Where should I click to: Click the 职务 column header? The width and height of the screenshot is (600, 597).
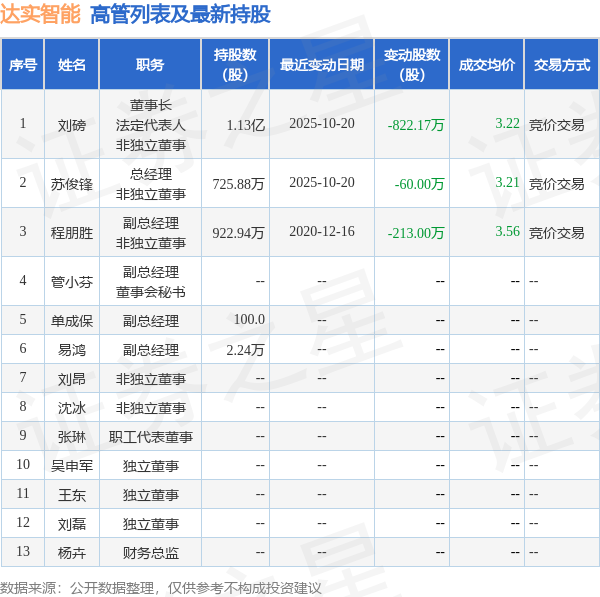(x=150, y=64)
